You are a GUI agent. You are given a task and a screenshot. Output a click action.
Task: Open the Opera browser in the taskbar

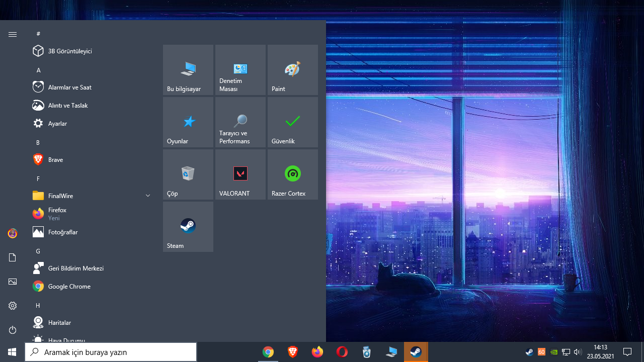pos(342,352)
